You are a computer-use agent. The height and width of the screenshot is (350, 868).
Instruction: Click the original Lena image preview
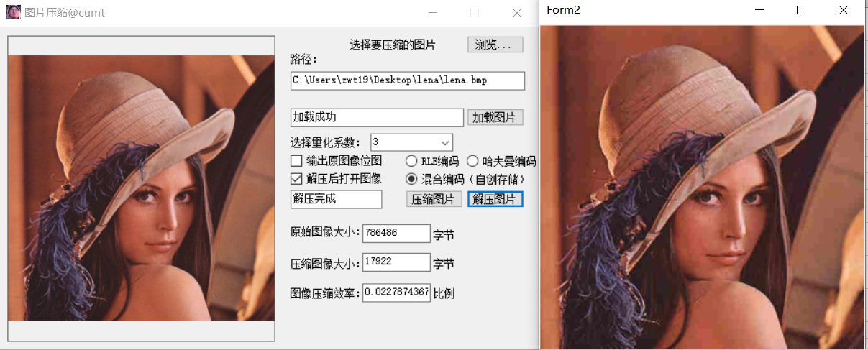coord(141,188)
